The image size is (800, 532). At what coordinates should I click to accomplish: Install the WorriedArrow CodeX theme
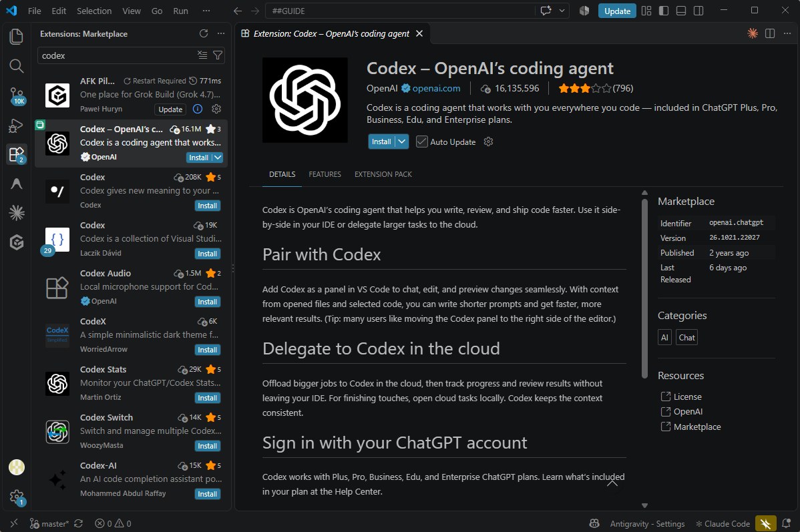tap(207, 350)
